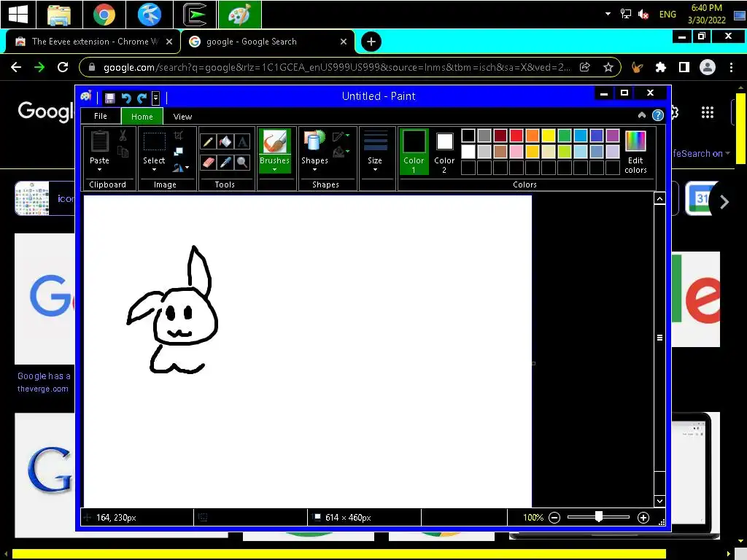Go forward in Chrome
The width and height of the screenshot is (747, 560).
coord(39,67)
